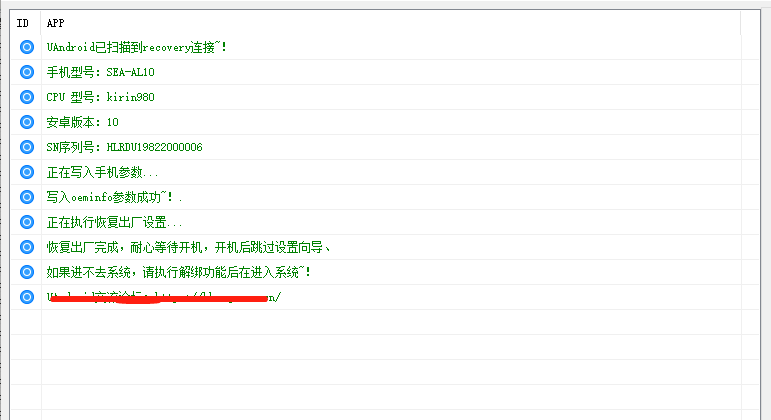Select the 正在写入手机参数... log line
This screenshot has width=771, height=420.
tap(102, 172)
